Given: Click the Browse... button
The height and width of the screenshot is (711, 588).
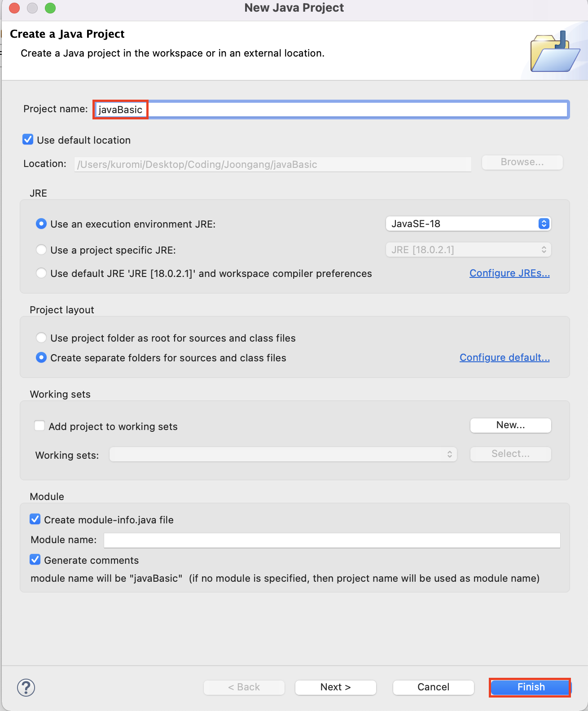Looking at the screenshot, I should [x=522, y=162].
